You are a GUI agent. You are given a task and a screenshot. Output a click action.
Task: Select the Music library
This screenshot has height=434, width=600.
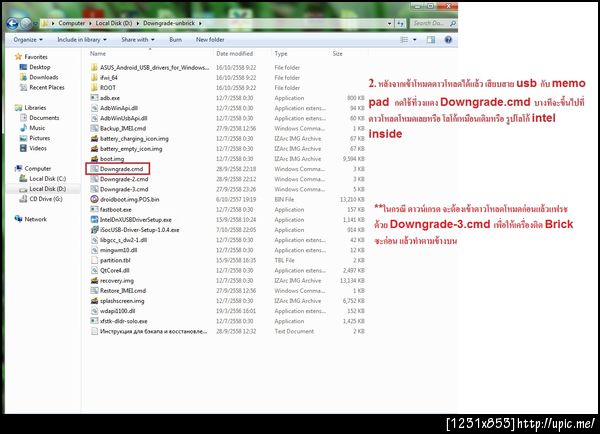[37, 128]
